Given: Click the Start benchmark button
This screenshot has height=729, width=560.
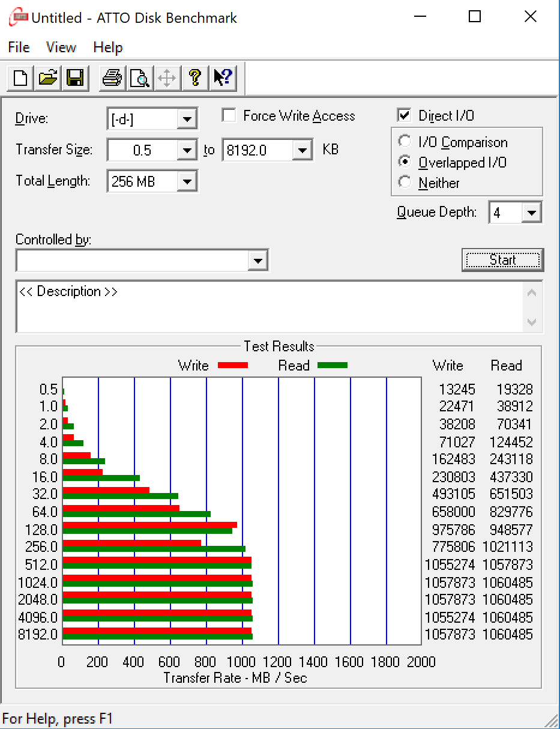Looking at the screenshot, I should click(502, 259).
